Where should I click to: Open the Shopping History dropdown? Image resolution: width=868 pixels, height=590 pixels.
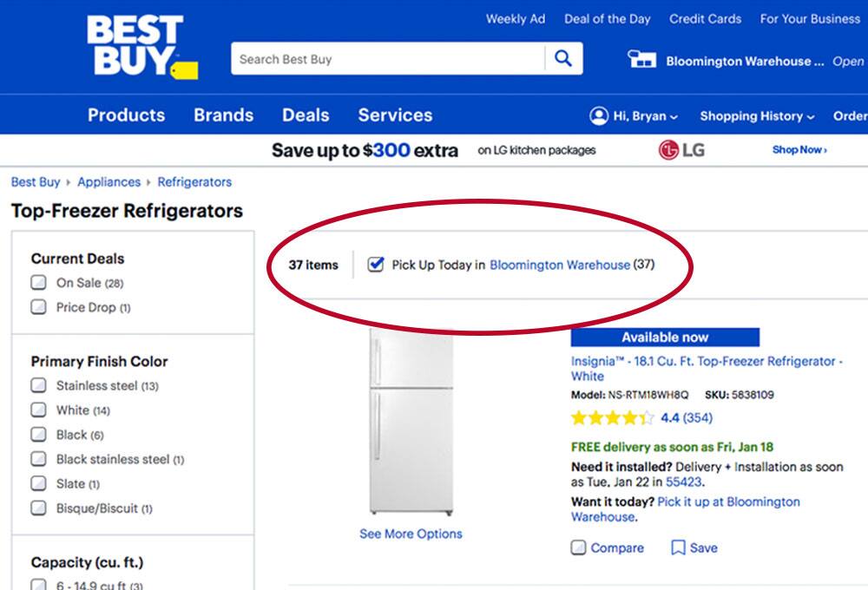pyautogui.click(x=757, y=116)
